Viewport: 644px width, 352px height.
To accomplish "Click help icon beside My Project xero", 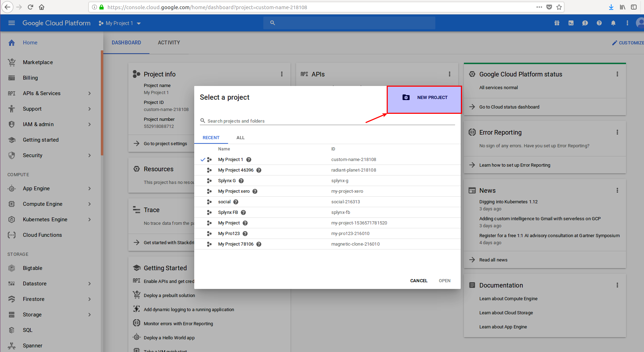I will pyautogui.click(x=255, y=191).
